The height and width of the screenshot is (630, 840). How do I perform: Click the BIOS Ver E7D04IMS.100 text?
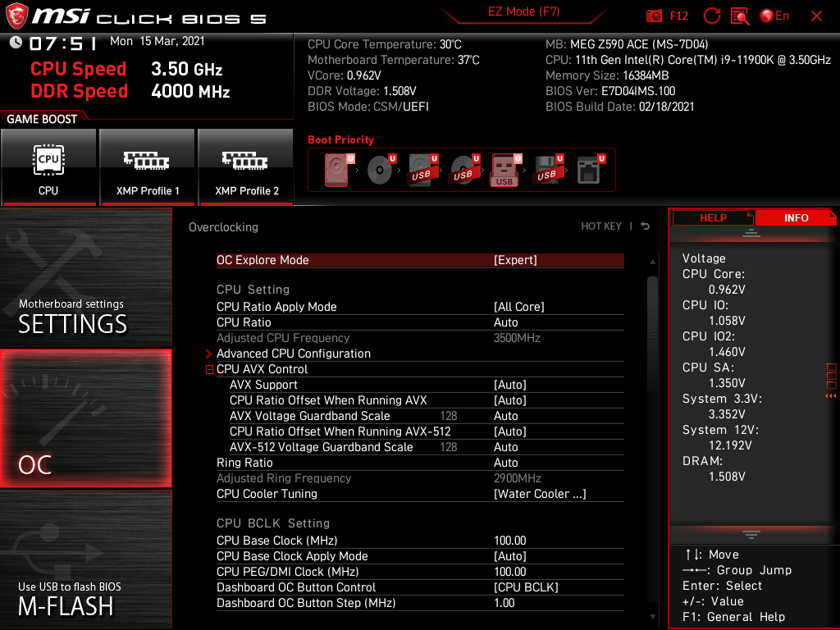point(610,91)
